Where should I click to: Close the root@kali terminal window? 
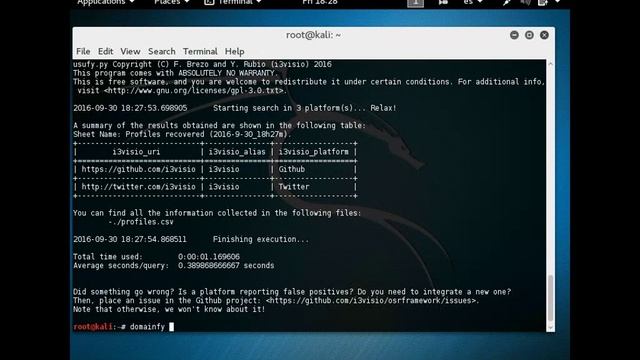pyautogui.click(x=544, y=35)
